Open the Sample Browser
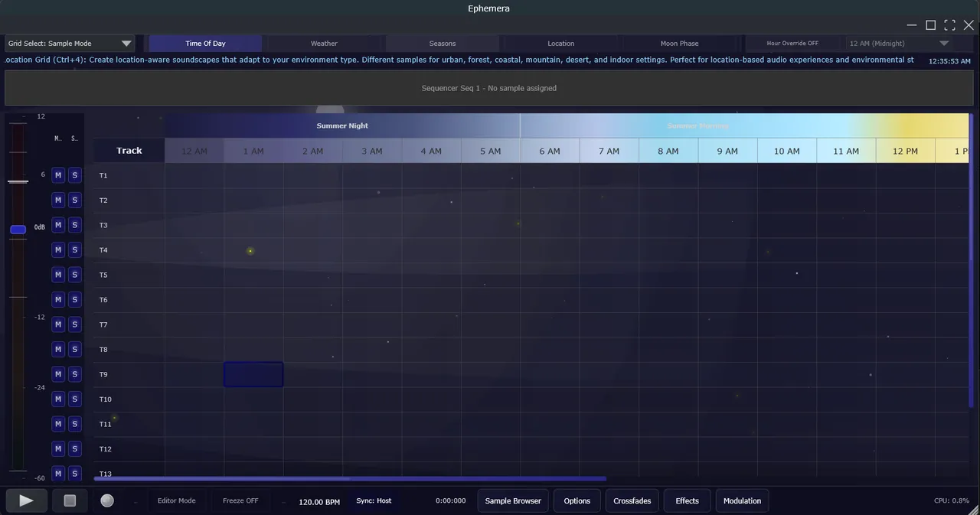The width and height of the screenshot is (980, 515). [x=513, y=501]
